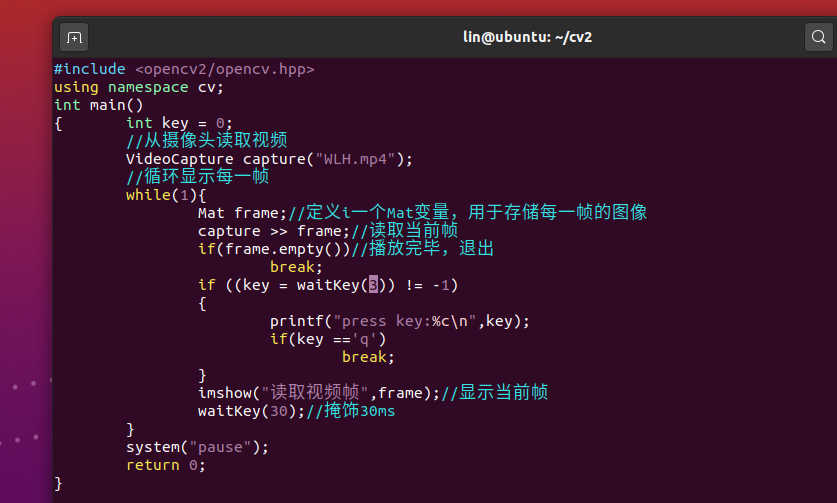
Task: Click the 'int main()' declaration
Action: (x=99, y=105)
